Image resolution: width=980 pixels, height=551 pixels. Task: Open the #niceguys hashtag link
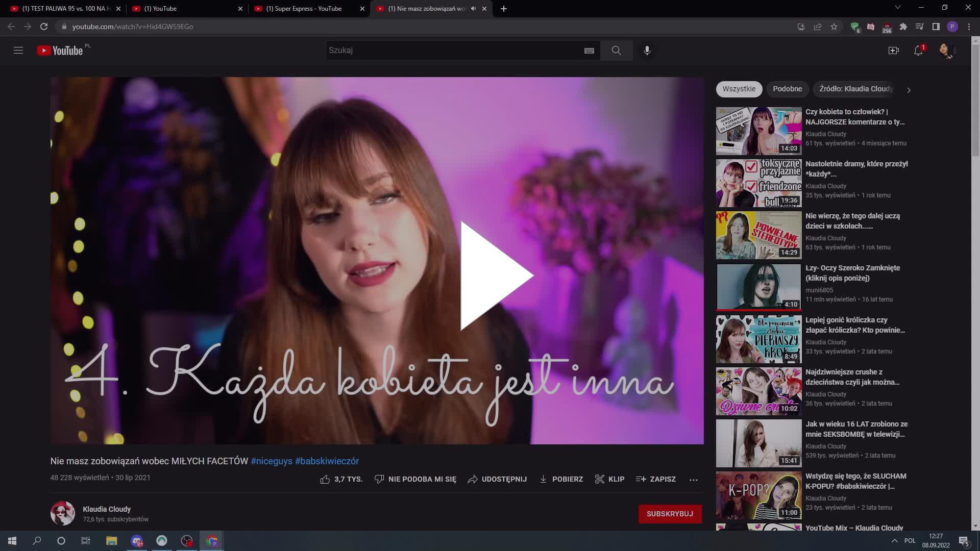coord(271,461)
